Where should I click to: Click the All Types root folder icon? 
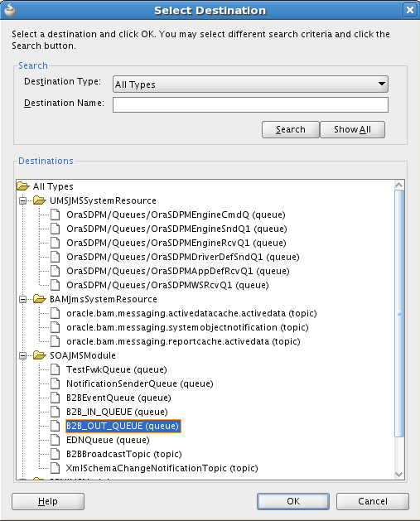tap(23, 186)
